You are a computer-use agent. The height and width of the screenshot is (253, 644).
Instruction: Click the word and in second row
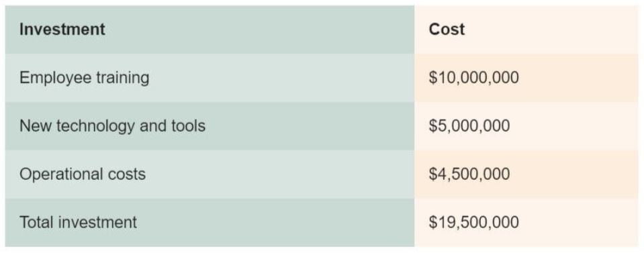(153, 125)
